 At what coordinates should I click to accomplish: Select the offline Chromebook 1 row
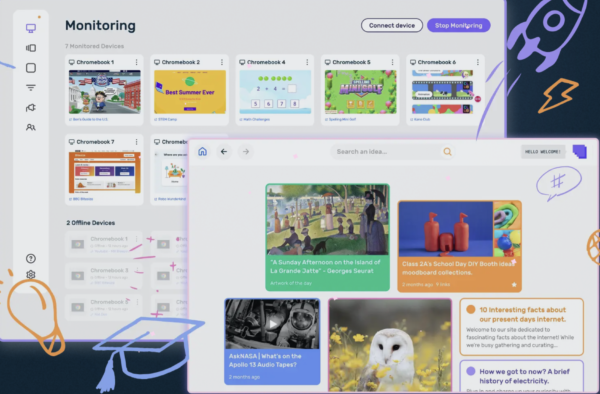(104, 244)
